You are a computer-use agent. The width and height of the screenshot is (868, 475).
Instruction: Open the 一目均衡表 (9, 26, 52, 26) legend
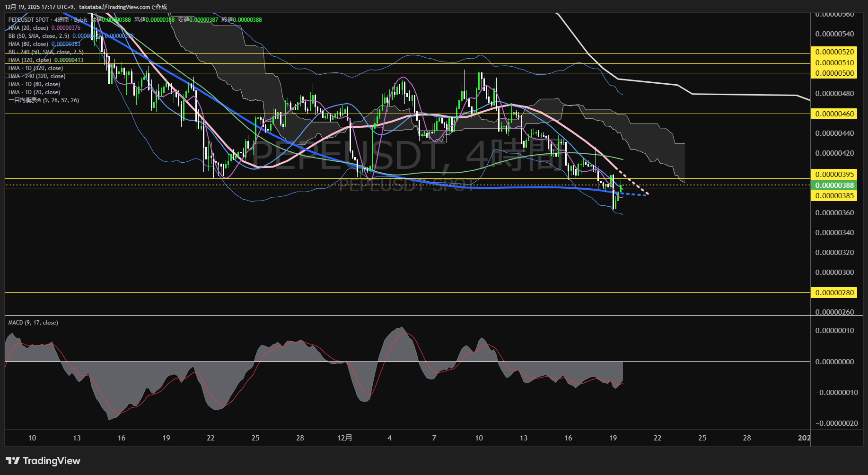pyautogui.click(x=44, y=100)
